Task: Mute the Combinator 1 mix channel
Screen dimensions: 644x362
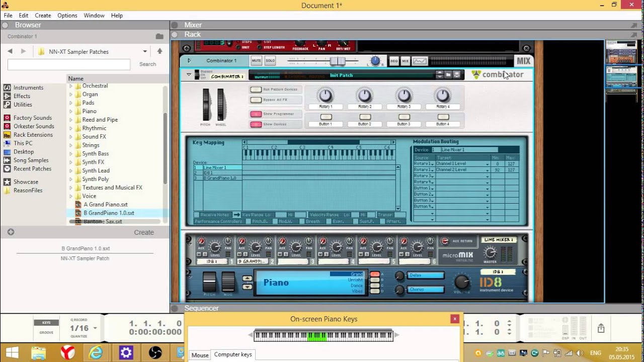Action: point(257,61)
